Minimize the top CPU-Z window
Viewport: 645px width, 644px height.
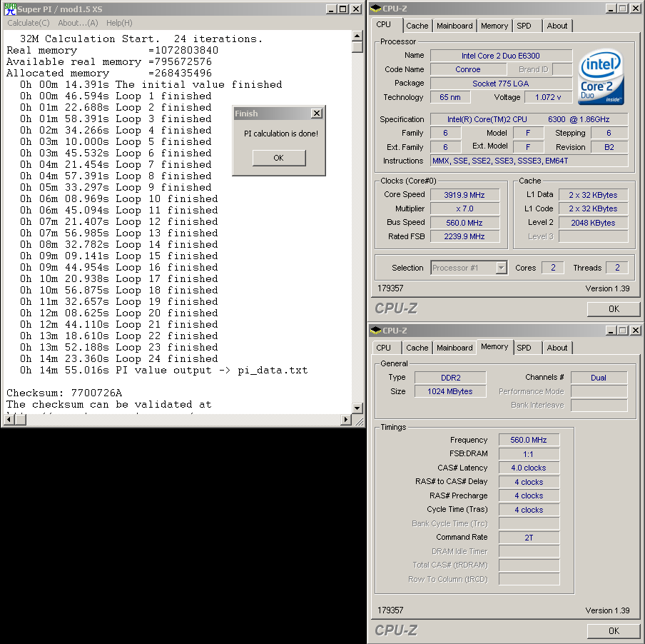coord(611,9)
